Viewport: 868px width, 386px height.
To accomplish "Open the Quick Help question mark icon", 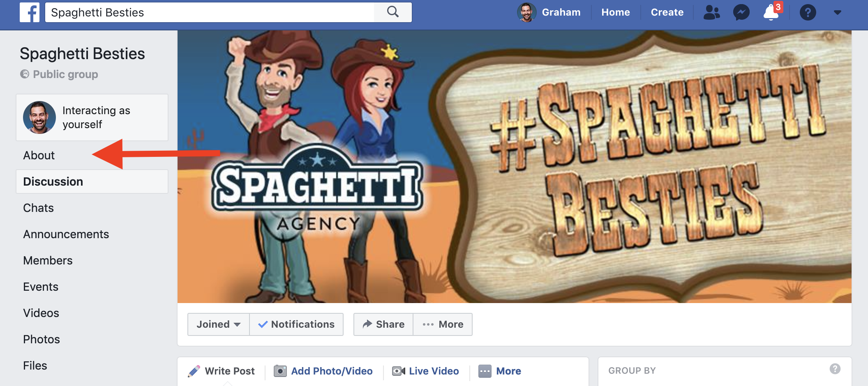I will click(x=808, y=12).
